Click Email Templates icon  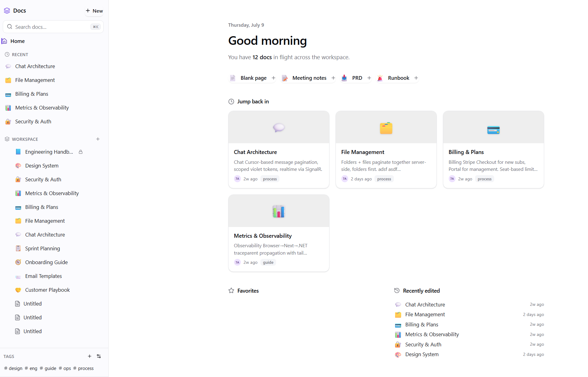[x=18, y=276]
